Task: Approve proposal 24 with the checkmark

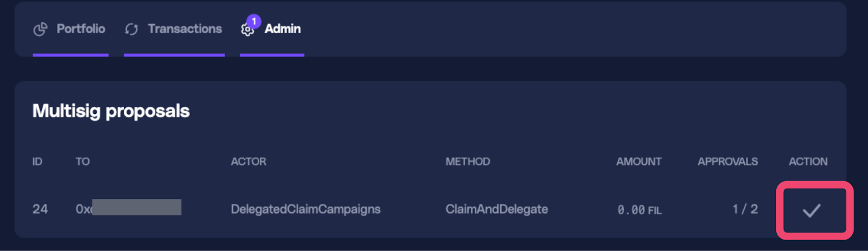Action: tap(812, 210)
